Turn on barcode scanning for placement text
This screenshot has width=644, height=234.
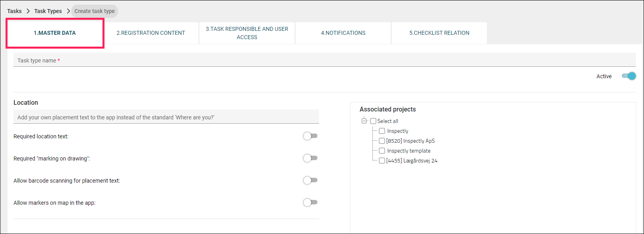coord(310,180)
